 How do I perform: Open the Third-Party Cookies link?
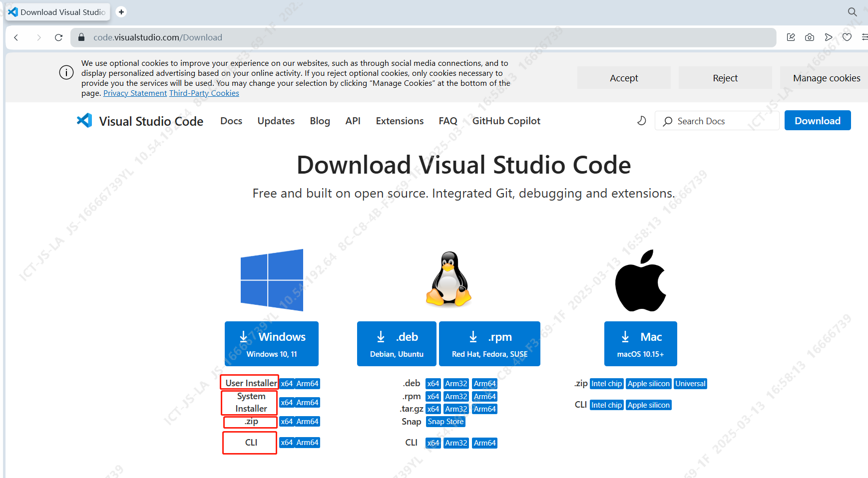[x=204, y=93]
